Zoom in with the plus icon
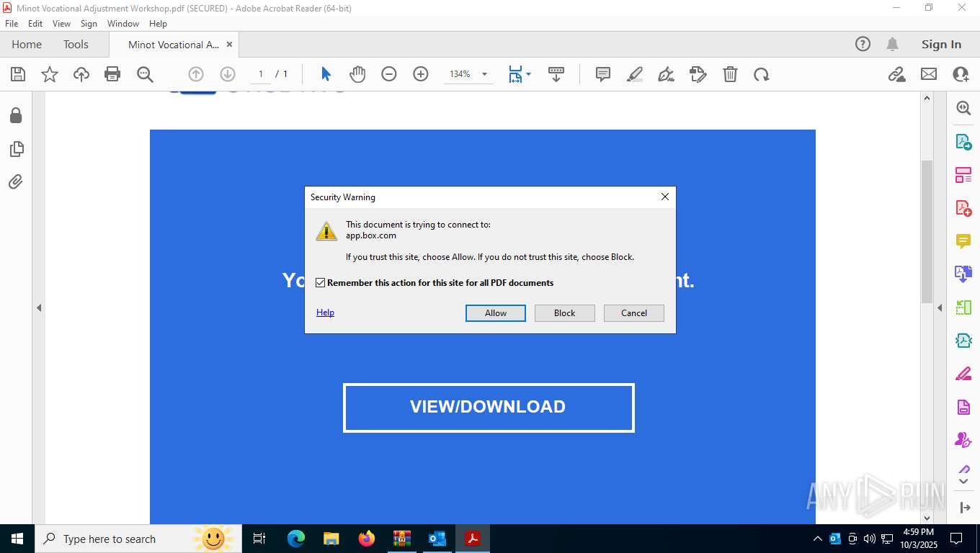980x553 pixels. pos(421,74)
